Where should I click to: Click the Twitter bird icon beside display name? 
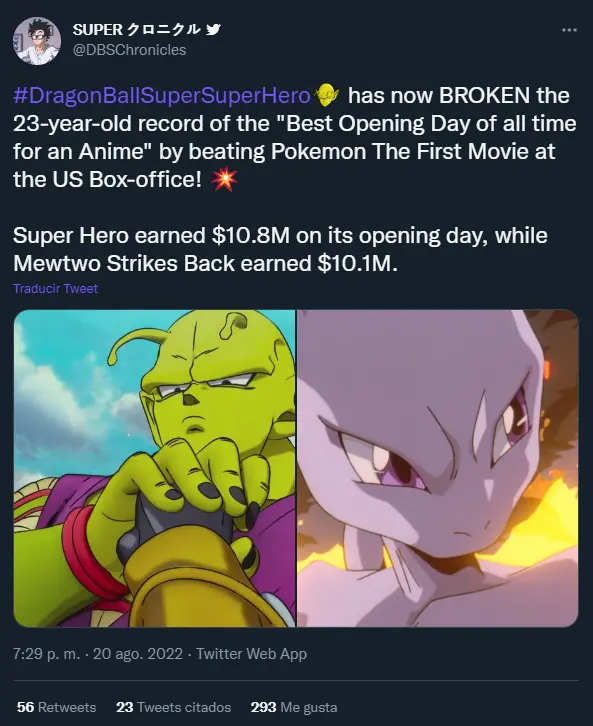(x=213, y=30)
